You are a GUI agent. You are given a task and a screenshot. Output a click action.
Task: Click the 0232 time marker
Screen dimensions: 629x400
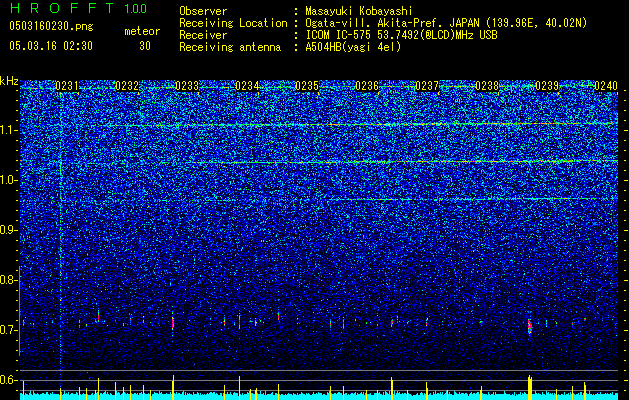(x=127, y=86)
